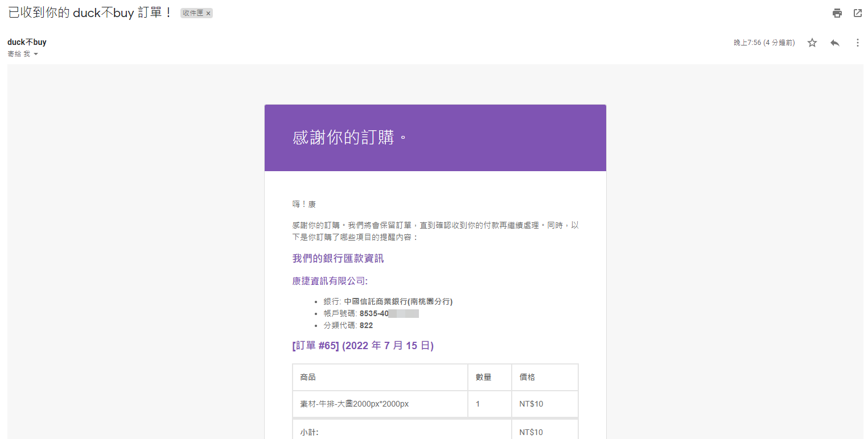
Task: Click the 康捷資訊有限公司 company heading
Action: (330, 281)
